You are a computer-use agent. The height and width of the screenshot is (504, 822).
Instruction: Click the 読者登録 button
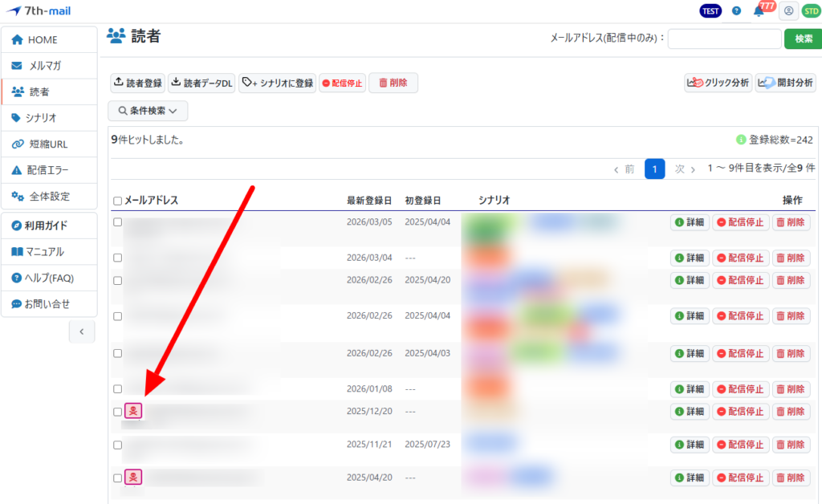(x=137, y=83)
